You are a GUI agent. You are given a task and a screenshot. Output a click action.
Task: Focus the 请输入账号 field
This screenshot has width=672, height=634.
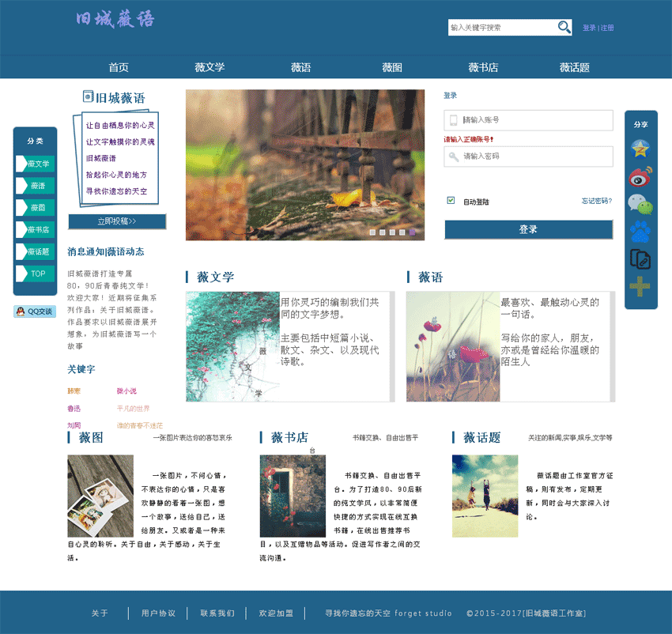(x=528, y=120)
